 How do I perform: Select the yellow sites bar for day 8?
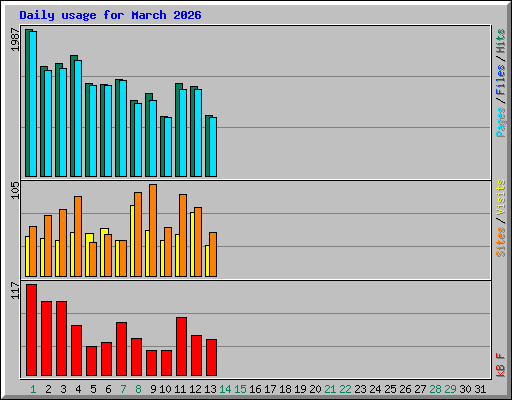pos(132,241)
